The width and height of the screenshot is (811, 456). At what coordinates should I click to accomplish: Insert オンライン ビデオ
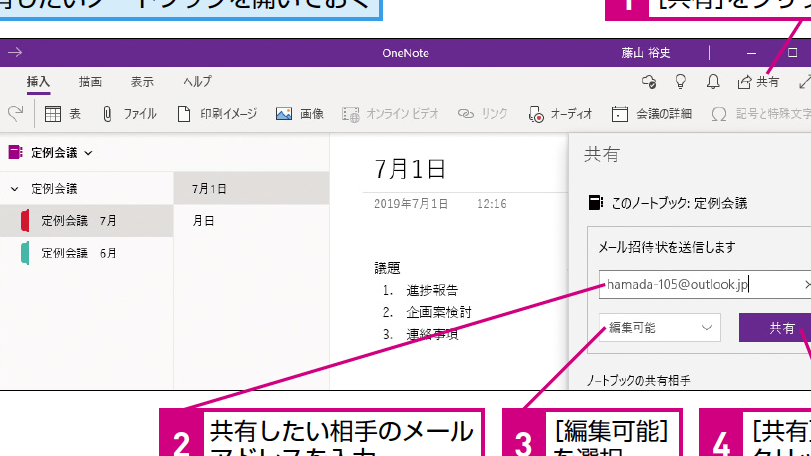click(x=390, y=114)
